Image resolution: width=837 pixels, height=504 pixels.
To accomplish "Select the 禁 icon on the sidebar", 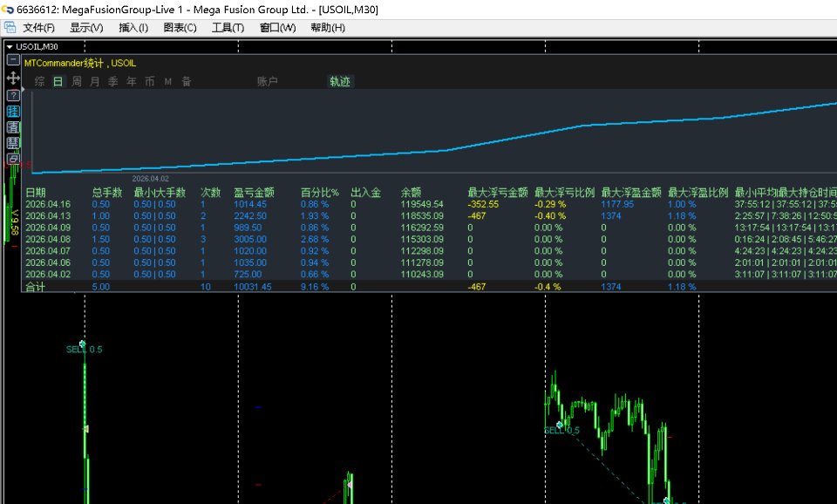I will [x=12, y=142].
